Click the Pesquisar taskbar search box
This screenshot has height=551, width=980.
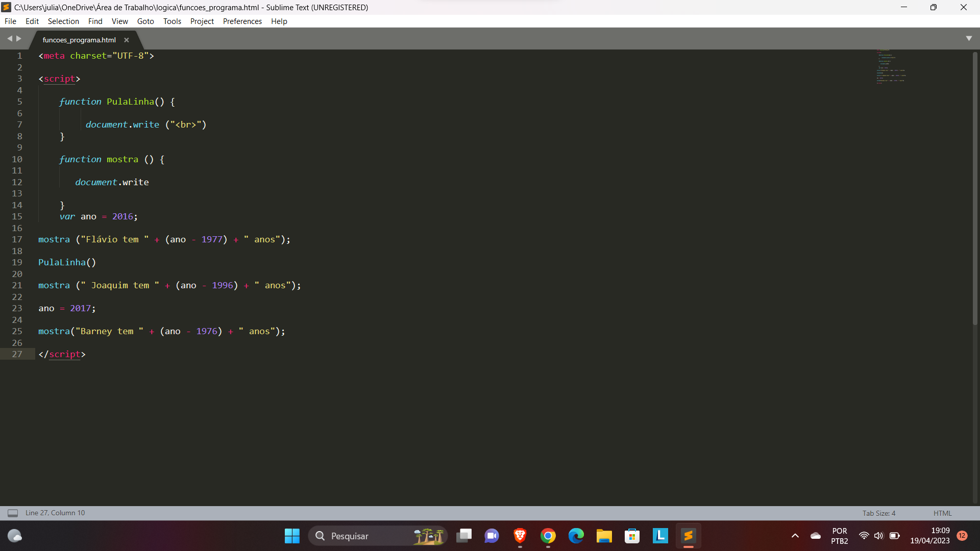[x=378, y=536]
